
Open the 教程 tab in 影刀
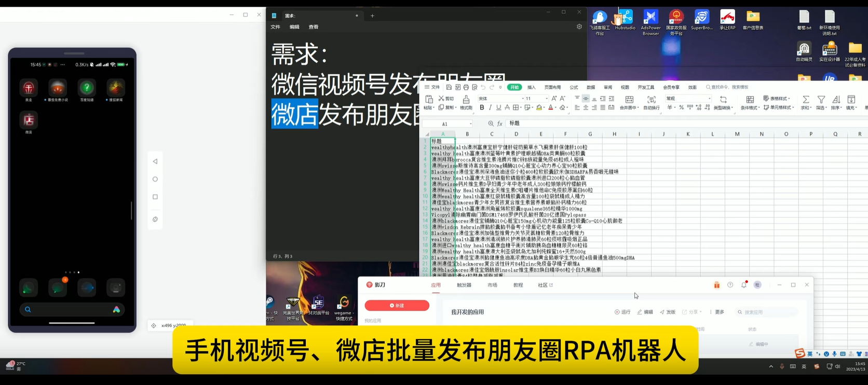(x=518, y=285)
